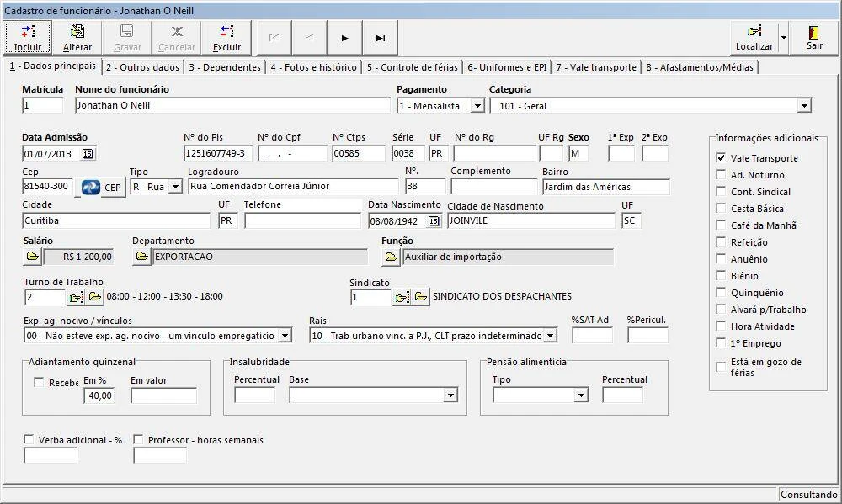
Task: Expand the Rais combo box
Action: tap(550, 336)
